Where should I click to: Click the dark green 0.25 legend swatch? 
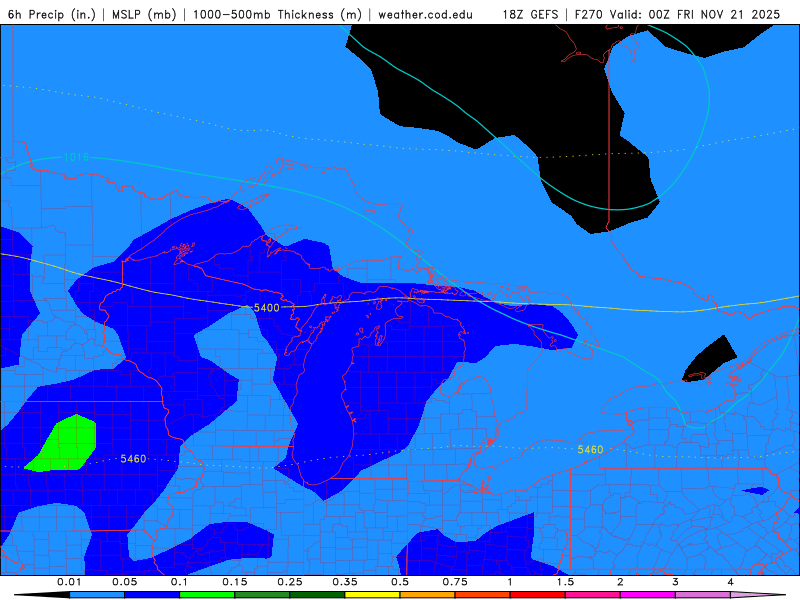(317, 595)
